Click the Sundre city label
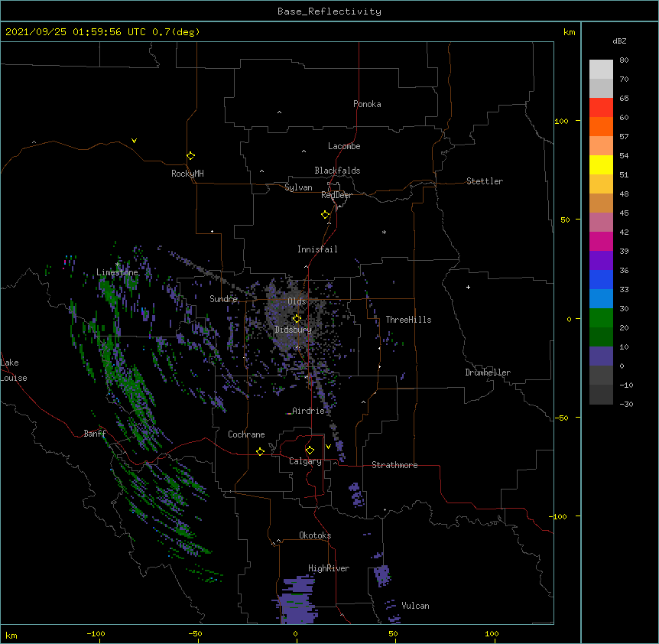The image size is (659, 644). [223, 299]
